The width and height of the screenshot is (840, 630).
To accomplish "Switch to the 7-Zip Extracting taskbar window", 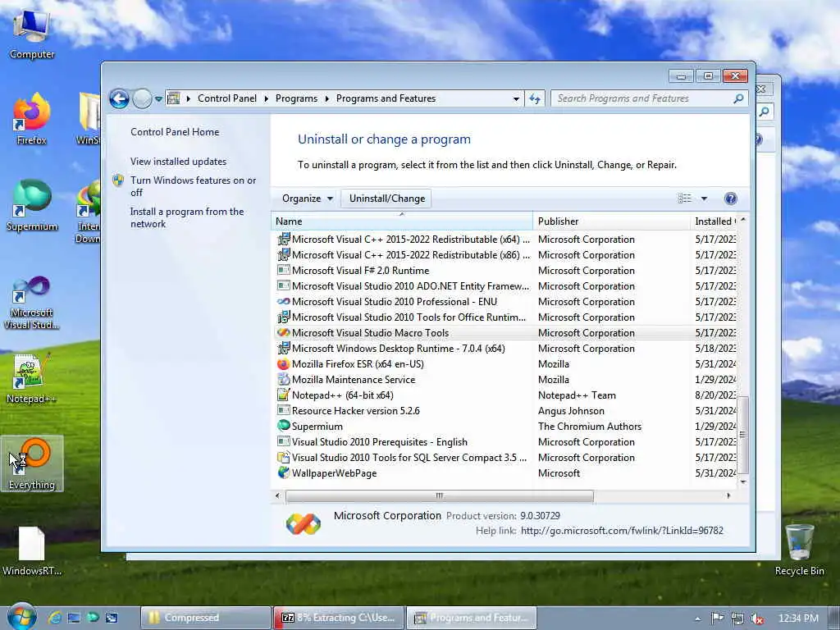I will click(339, 618).
